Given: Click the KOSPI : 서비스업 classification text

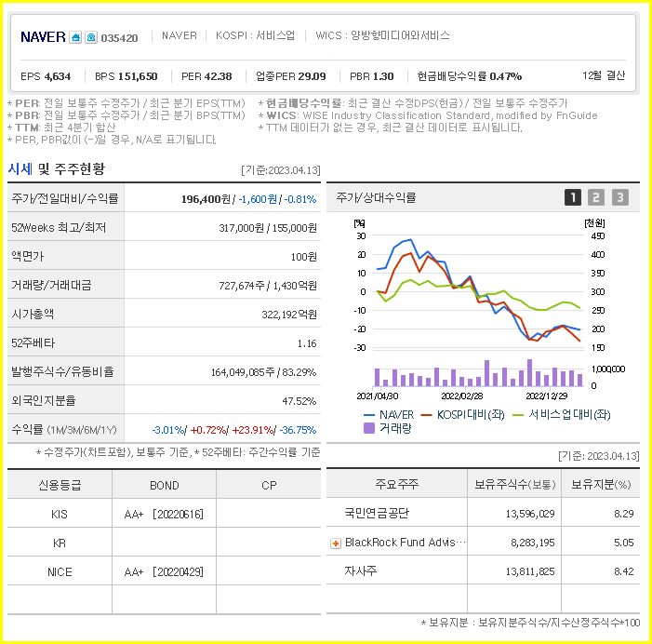Looking at the screenshot, I should [255, 35].
